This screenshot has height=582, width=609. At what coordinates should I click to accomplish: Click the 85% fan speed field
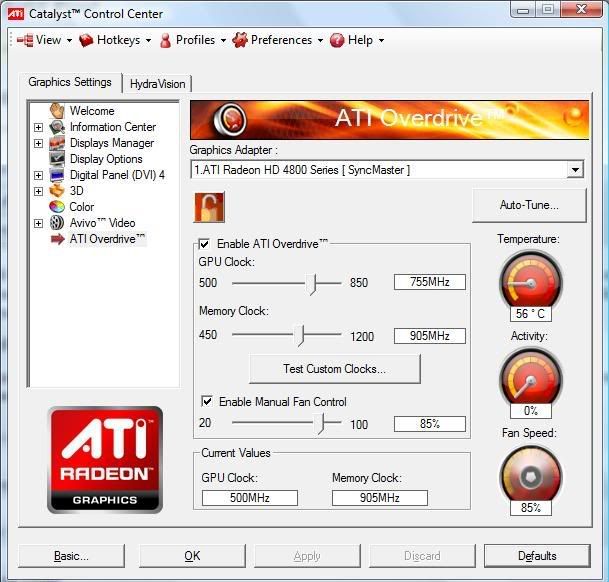pos(430,423)
